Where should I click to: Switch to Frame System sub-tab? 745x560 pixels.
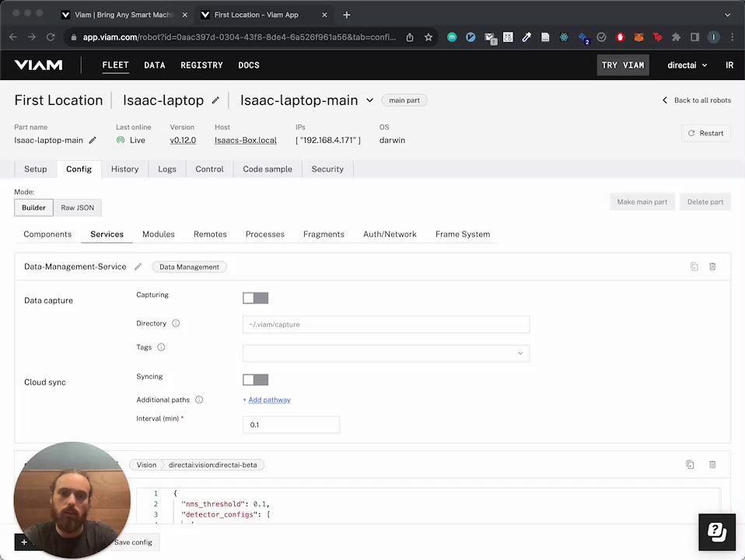click(462, 234)
